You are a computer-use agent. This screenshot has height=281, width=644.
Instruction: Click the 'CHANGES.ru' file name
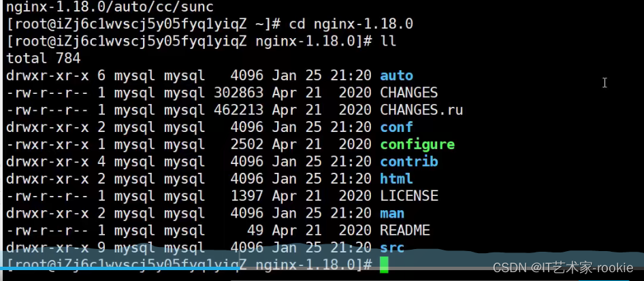click(421, 110)
